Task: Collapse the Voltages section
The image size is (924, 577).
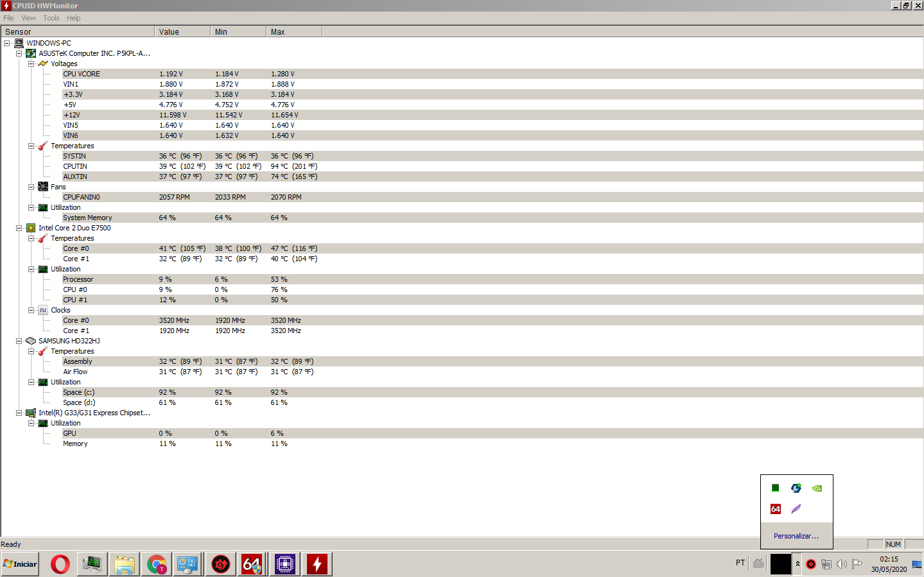Action: pyautogui.click(x=31, y=64)
